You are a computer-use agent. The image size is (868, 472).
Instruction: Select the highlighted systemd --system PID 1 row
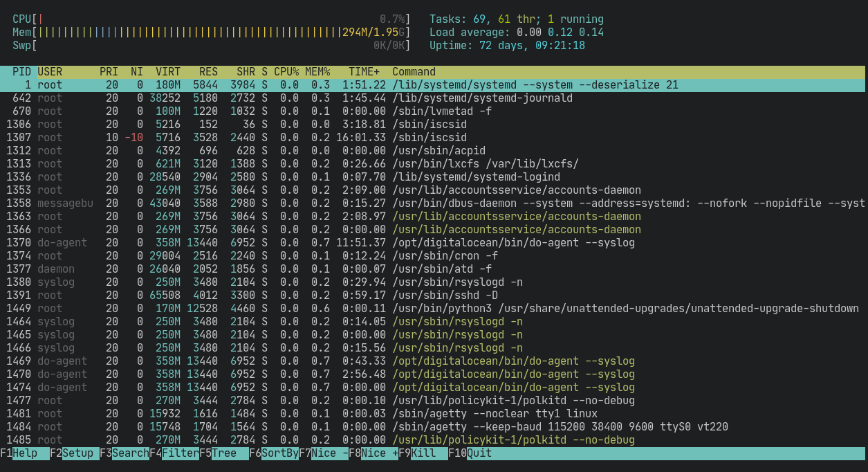pyautogui.click(x=433, y=85)
